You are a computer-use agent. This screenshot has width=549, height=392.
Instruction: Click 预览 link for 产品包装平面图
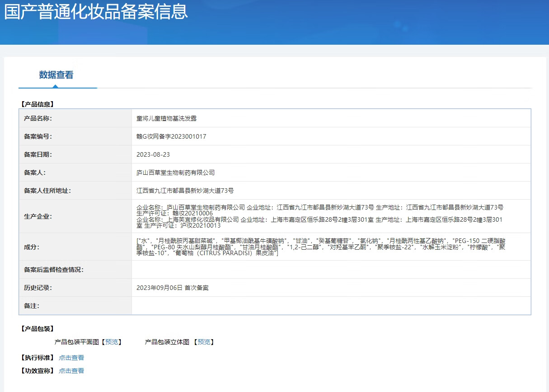[x=111, y=342]
